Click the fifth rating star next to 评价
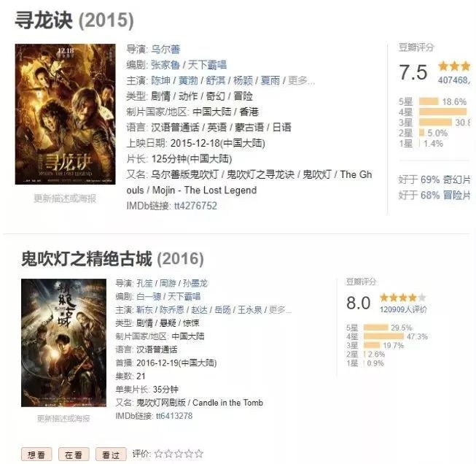Screen dimensions: 476x464 (199, 454)
